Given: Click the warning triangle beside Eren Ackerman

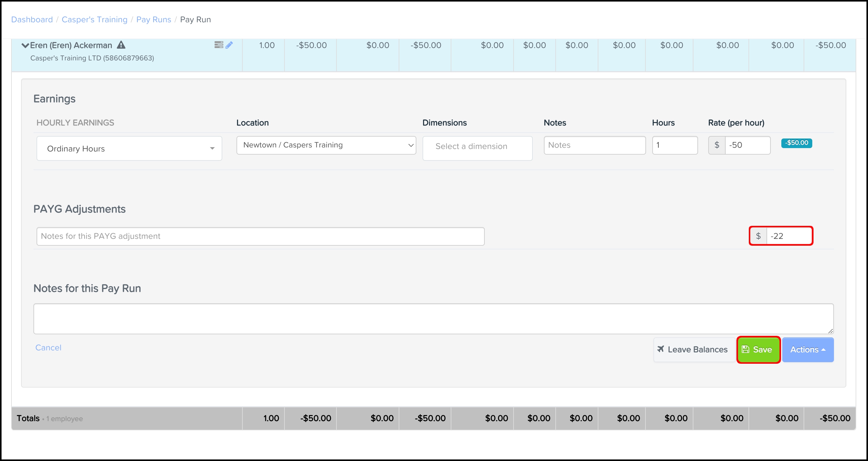Looking at the screenshot, I should tap(121, 45).
